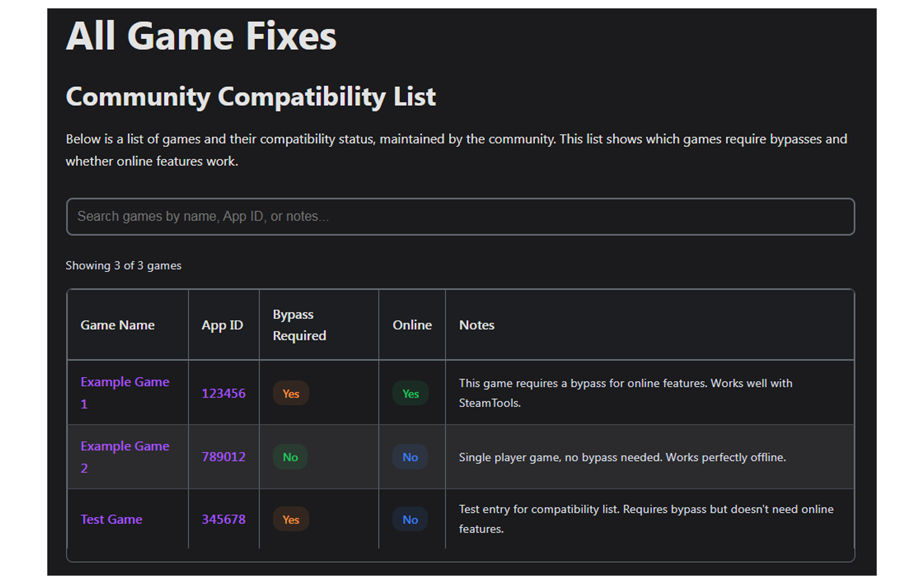Sort by the Bypass Required column header
Image resolution: width=924 pixels, height=584 pixels.
point(299,325)
